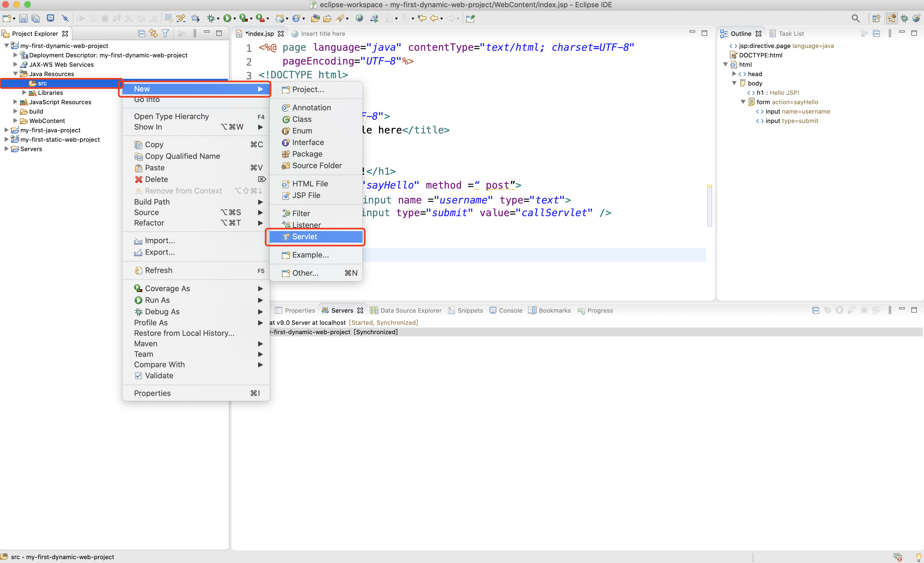Open the Project Explorer filter funnel icon

[x=165, y=33]
